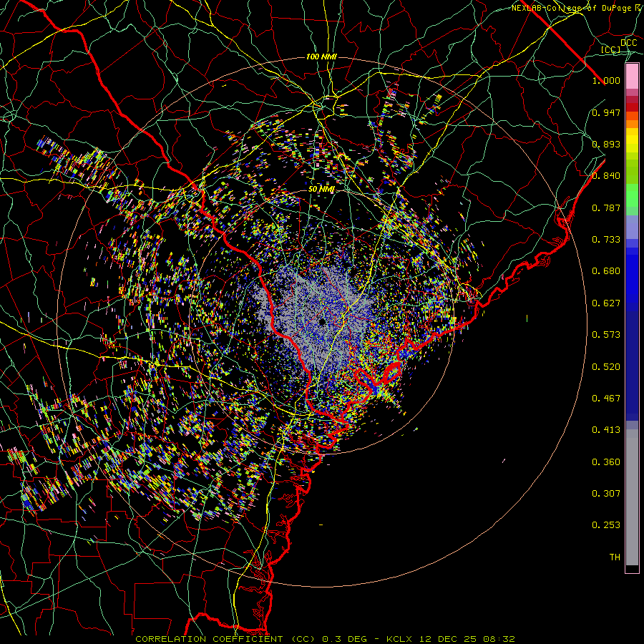Screen dimensions: 644x644
Task: Click the TH threshold label
Action: 615,557
